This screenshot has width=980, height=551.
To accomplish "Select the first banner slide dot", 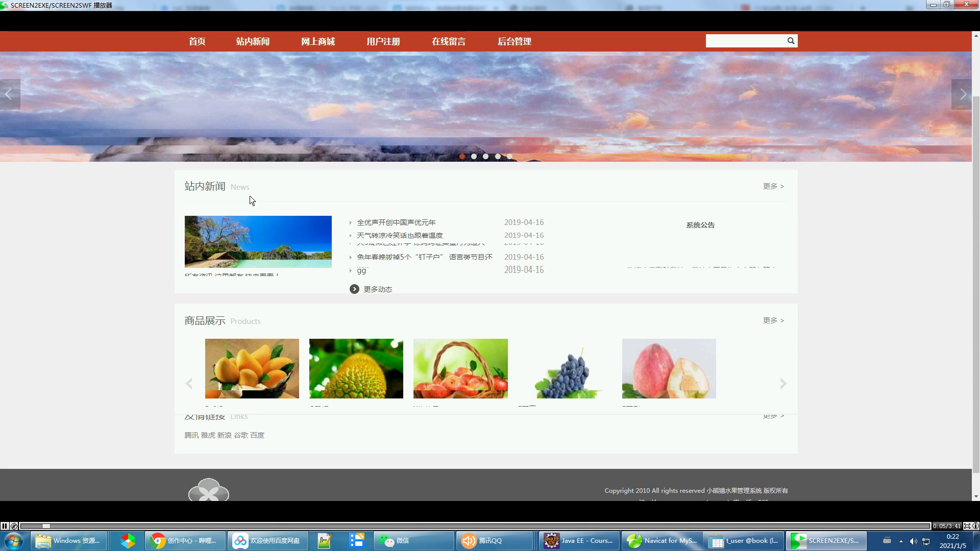I will (462, 157).
